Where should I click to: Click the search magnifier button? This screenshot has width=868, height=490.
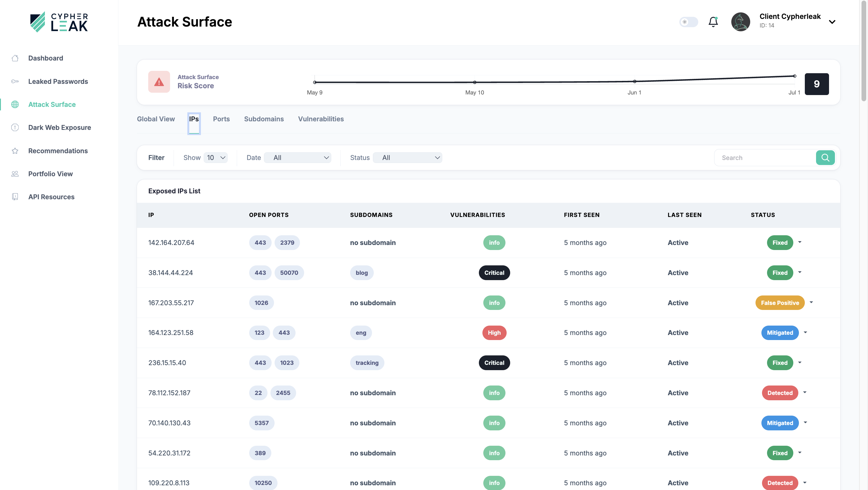[x=825, y=157]
